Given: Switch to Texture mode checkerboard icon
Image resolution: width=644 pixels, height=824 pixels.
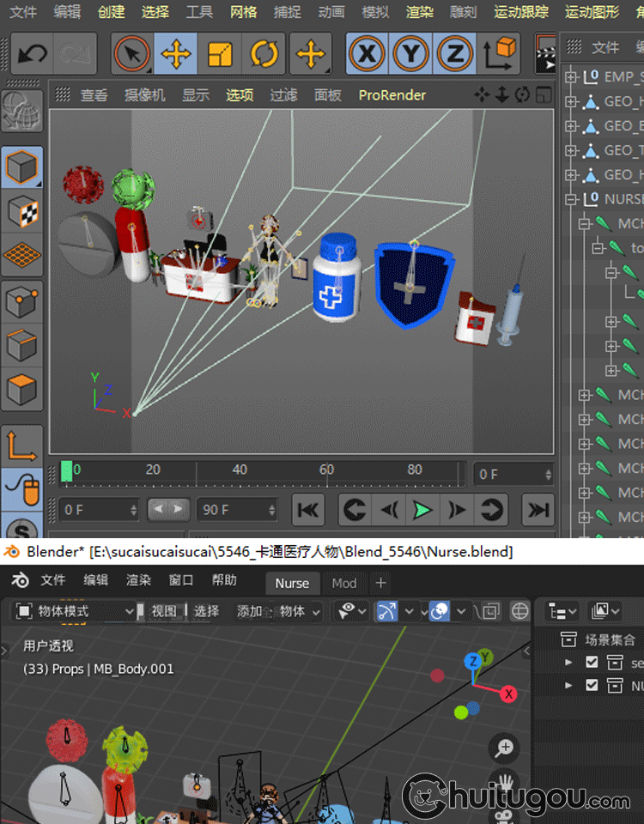Looking at the screenshot, I should tap(21, 211).
